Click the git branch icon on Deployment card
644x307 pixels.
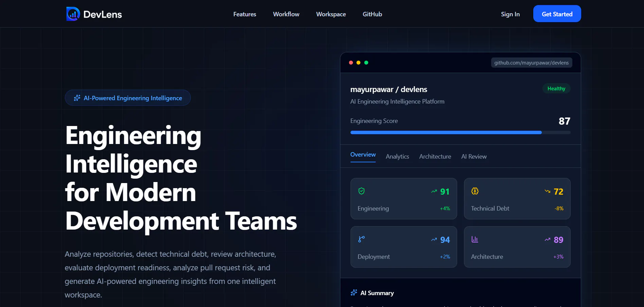361,239
